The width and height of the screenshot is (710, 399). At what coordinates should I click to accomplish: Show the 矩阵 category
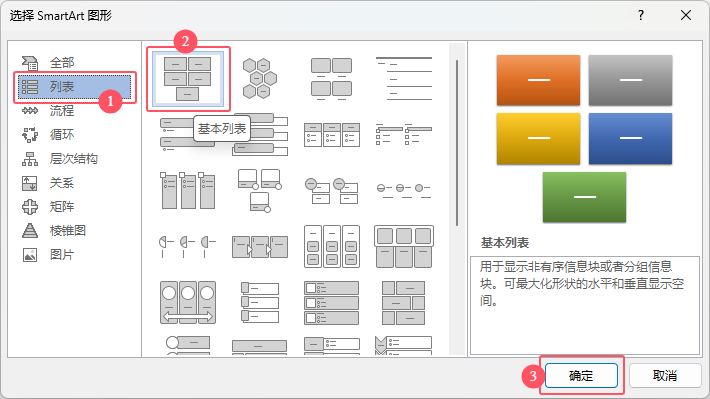coord(61,207)
